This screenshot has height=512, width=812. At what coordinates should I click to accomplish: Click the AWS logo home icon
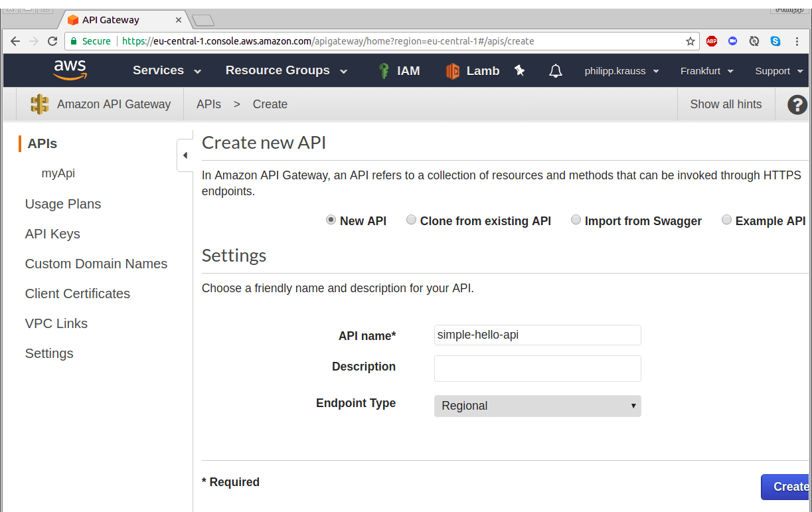tap(70, 70)
